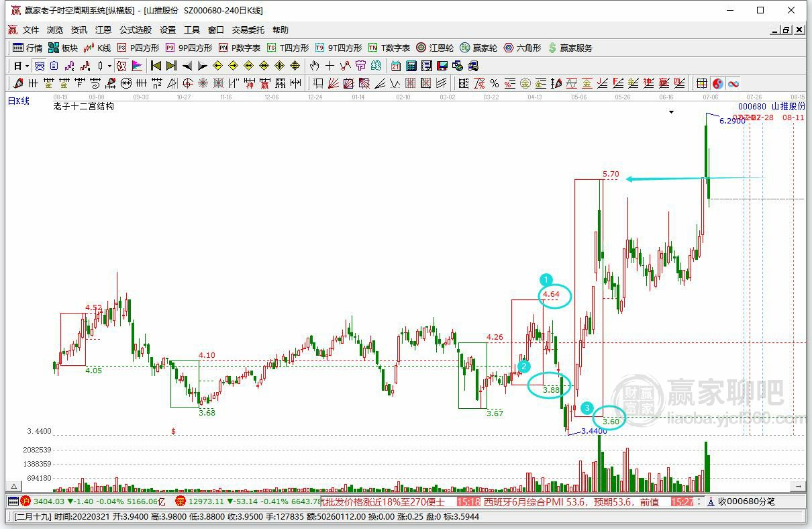
Task: Click the percent sign tool icon
Action: [495, 83]
